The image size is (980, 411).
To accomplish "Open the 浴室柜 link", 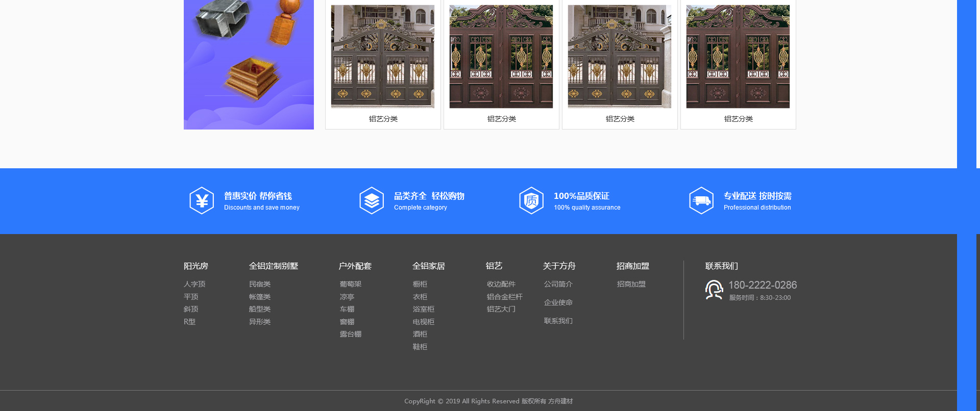I will tap(424, 309).
